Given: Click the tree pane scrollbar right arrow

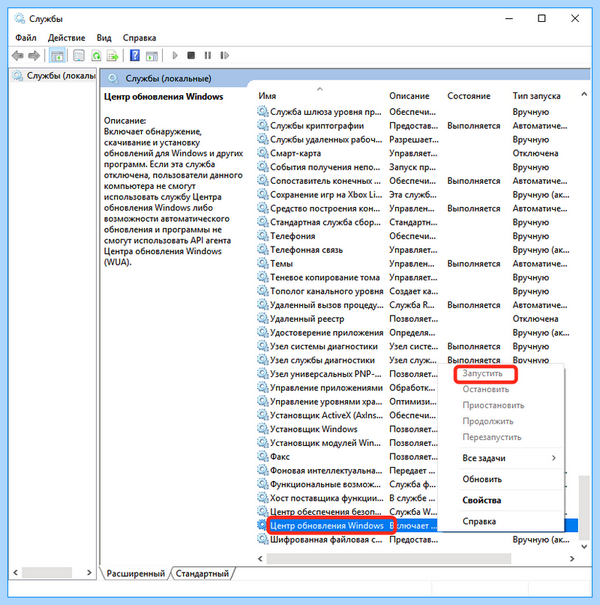Looking at the screenshot, I should pyautogui.click(x=89, y=572).
